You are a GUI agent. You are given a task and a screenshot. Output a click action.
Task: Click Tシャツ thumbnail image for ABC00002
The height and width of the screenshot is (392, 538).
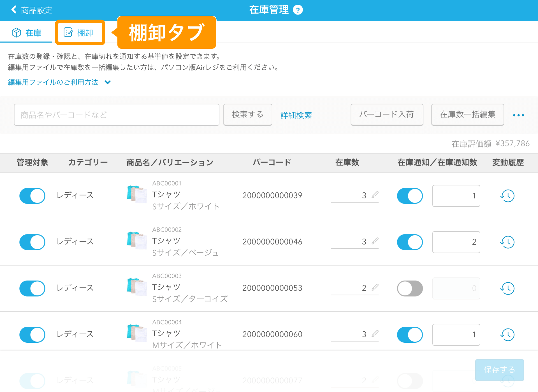click(137, 241)
